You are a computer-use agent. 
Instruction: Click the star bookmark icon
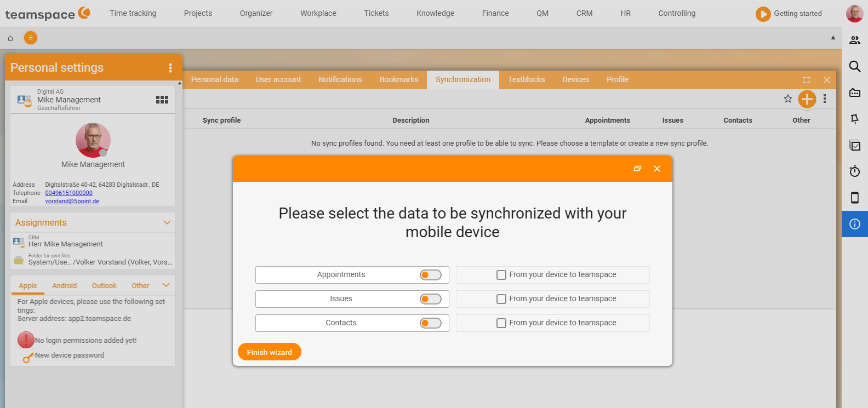[x=788, y=99]
